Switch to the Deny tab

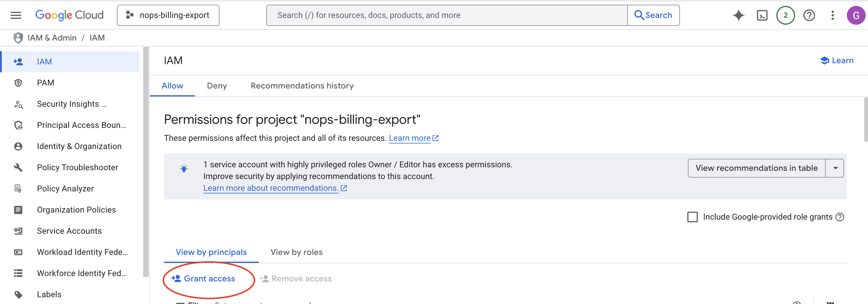click(217, 86)
